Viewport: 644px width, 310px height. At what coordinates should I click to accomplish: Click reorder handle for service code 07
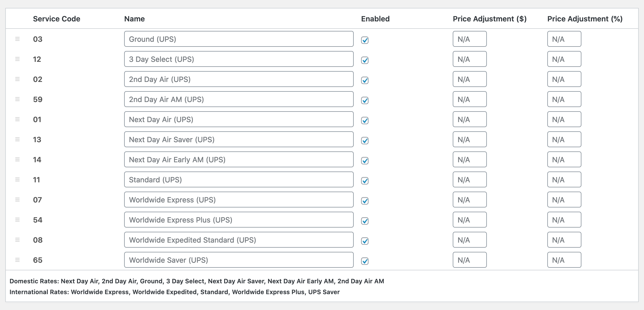coord(17,200)
